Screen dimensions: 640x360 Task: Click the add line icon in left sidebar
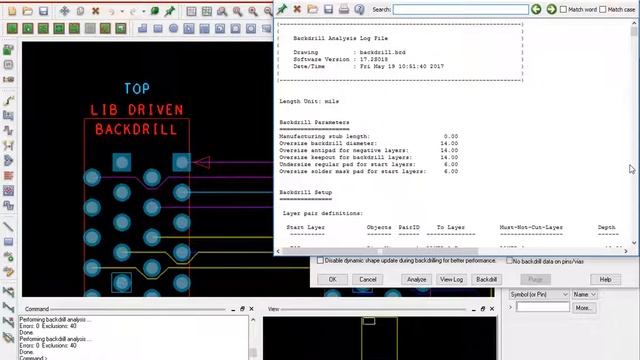[x=9, y=227]
